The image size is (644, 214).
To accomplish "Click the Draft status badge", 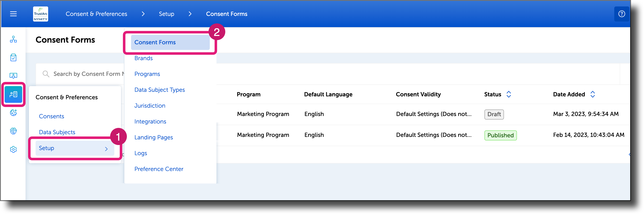I will tap(494, 115).
